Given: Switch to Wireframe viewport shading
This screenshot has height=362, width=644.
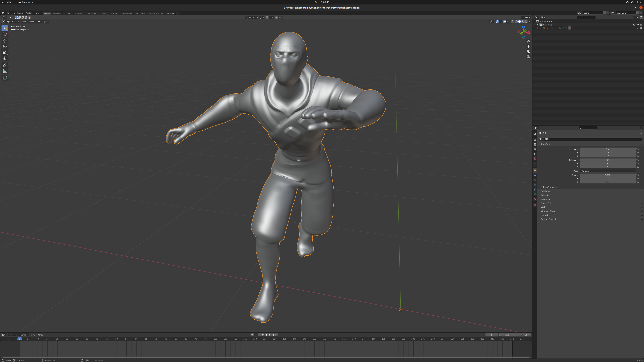Looking at the screenshot, I should click(516, 22).
